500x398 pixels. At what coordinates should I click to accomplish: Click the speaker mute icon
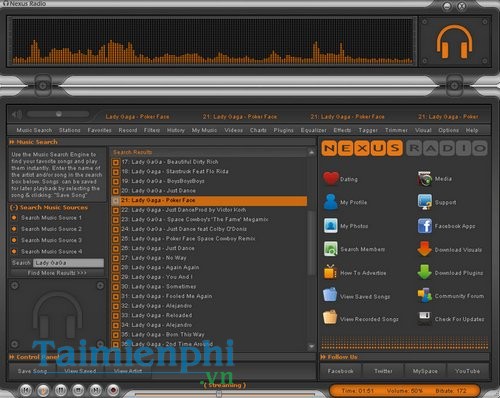pos(17,115)
